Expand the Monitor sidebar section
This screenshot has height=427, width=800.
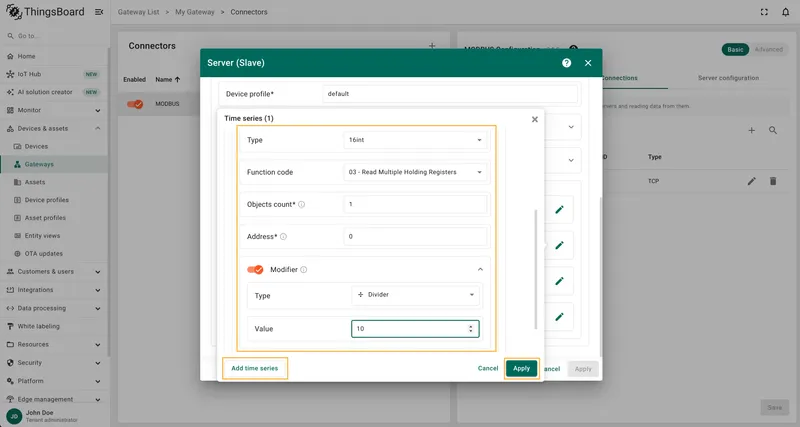pos(97,110)
